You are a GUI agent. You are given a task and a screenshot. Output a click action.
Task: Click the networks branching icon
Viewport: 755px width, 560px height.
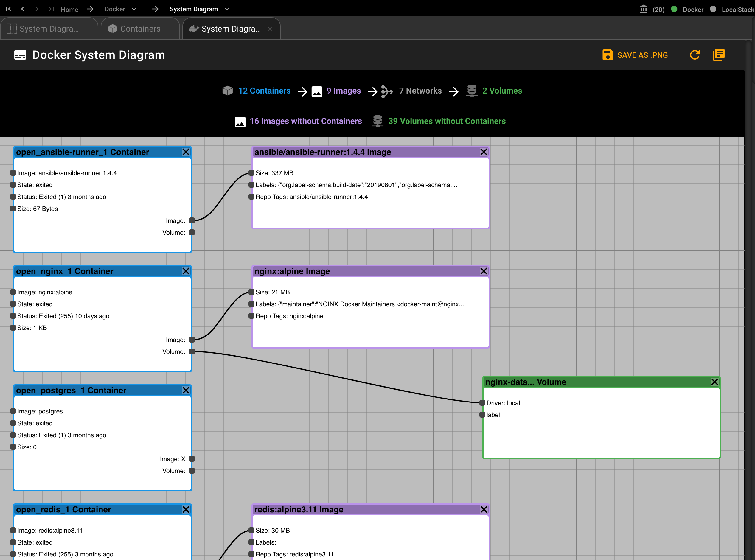(387, 91)
